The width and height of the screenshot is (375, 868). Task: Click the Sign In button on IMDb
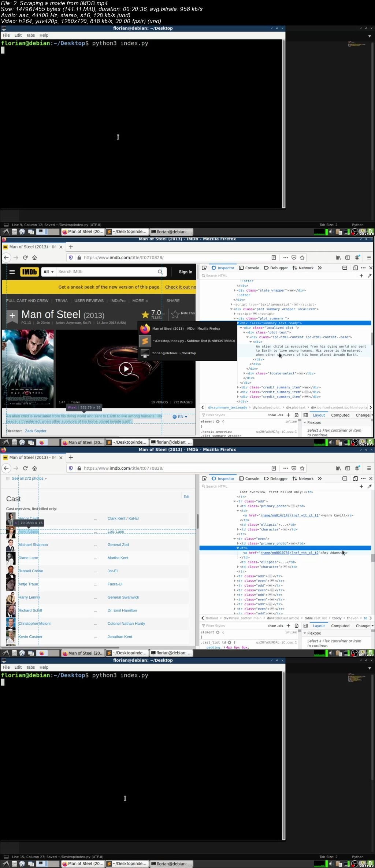click(x=185, y=272)
